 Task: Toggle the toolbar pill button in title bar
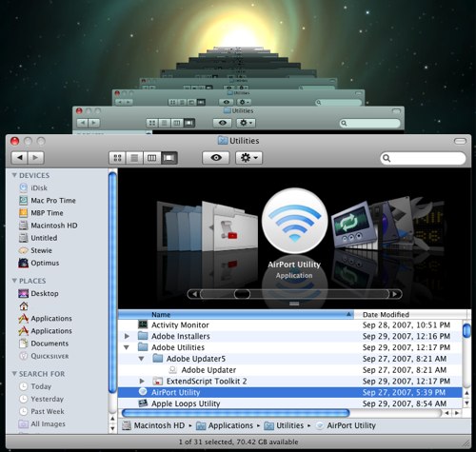[x=460, y=141]
